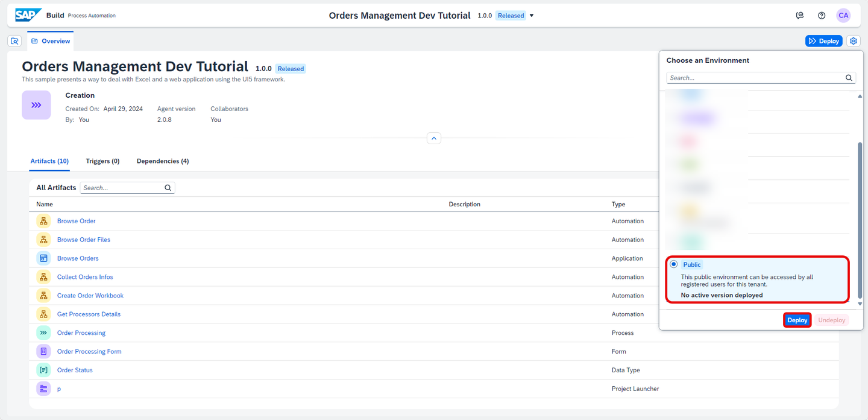The image size is (868, 420).
Task: Click Deploy in the environment popup
Action: (797, 320)
